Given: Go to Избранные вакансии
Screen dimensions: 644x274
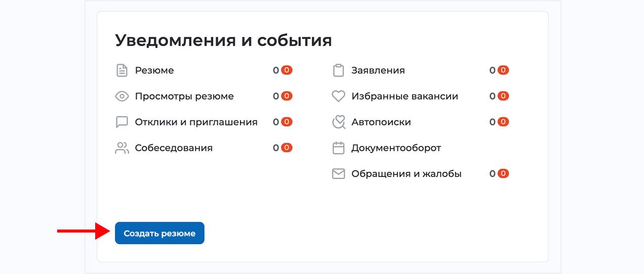Looking at the screenshot, I should [405, 96].
